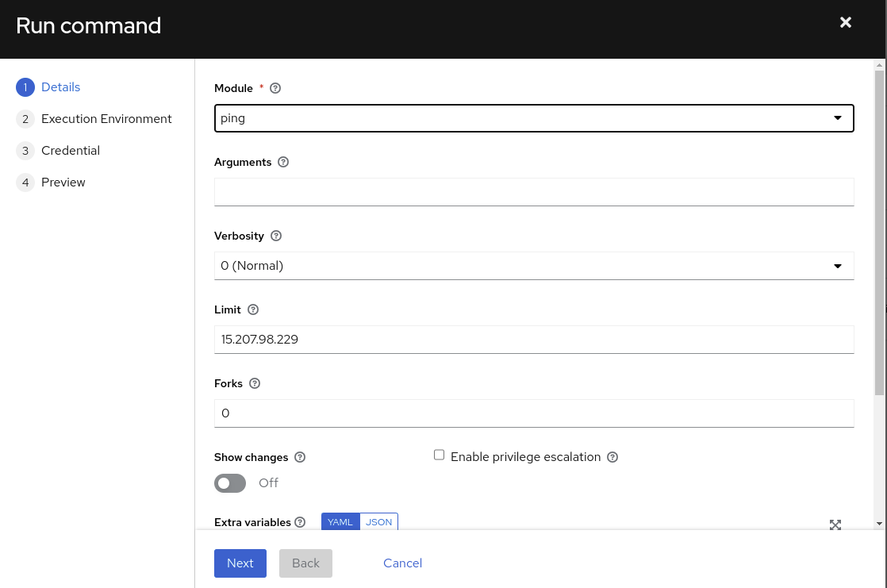Switch extra variables to JSON format
This screenshot has height=588, width=887.
(378, 522)
